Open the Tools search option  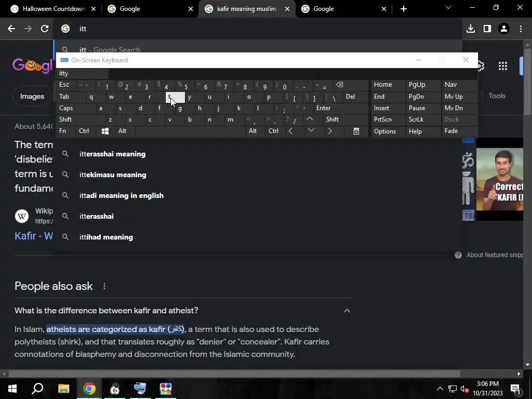(497, 96)
